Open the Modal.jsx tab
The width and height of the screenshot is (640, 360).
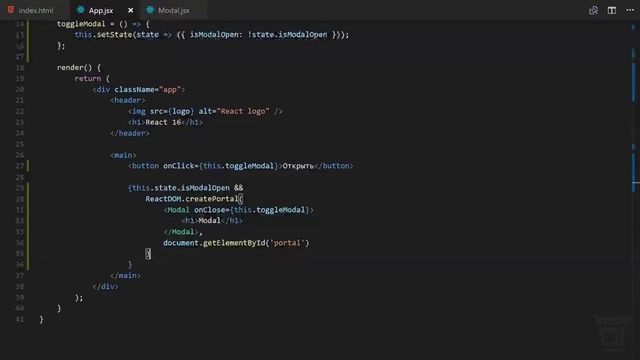click(173, 10)
